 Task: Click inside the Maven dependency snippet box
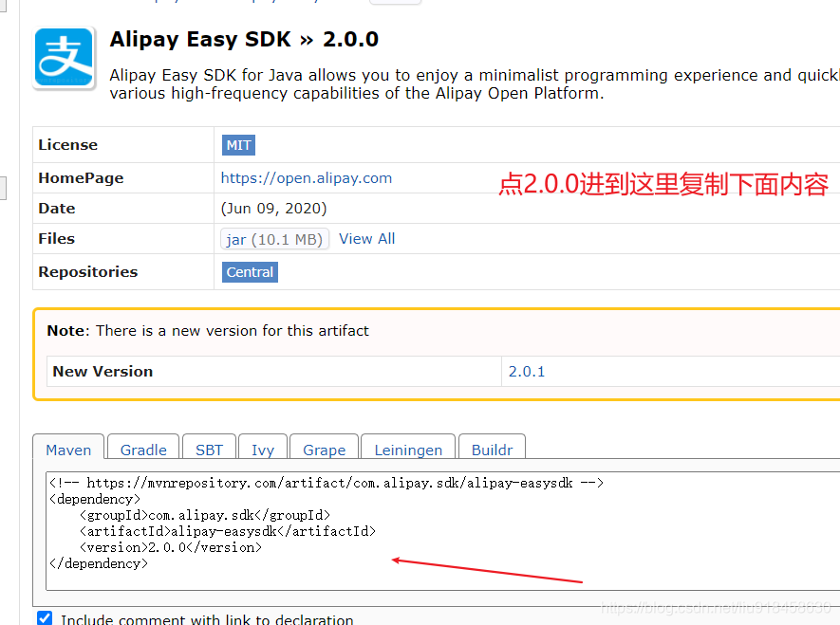tap(443, 531)
